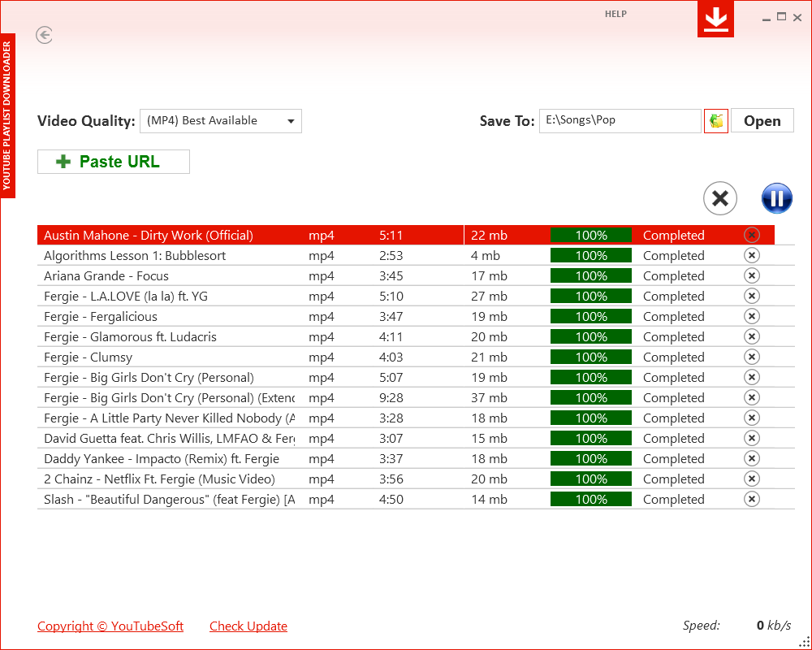The width and height of the screenshot is (812, 650).
Task: Remove Ariana Grande - Focus download
Action: click(x=751, y=275)
